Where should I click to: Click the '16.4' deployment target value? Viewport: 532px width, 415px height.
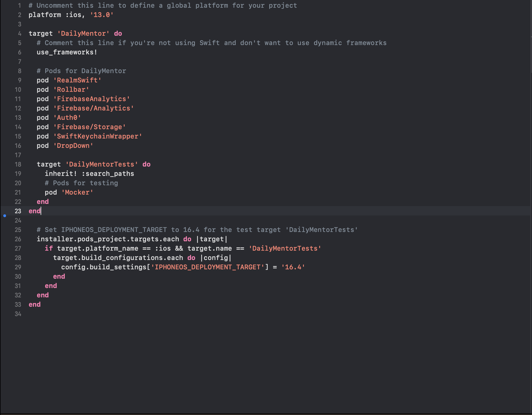[x=293, y=267]
